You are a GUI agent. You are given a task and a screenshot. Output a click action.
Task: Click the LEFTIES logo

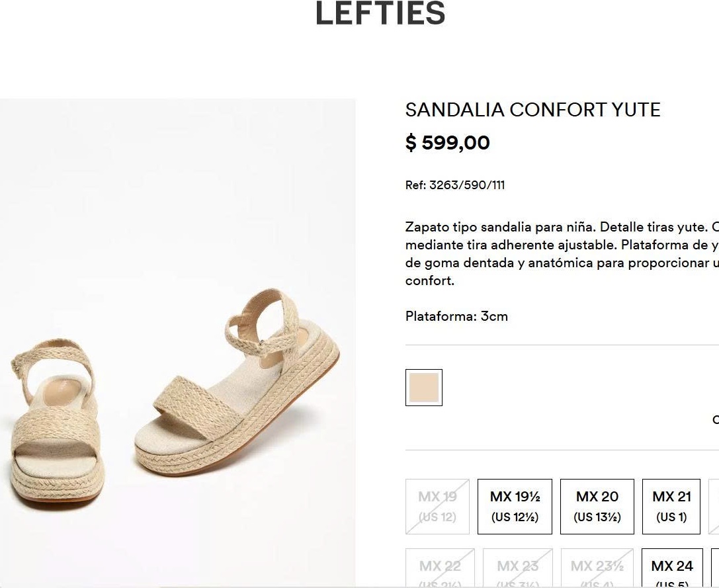[x=380, y=14]
